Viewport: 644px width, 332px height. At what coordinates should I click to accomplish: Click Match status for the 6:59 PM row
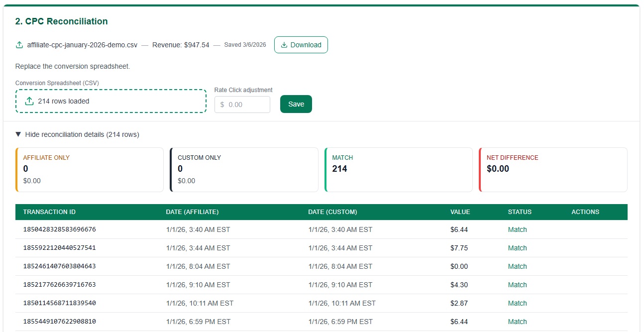point(517,322)
